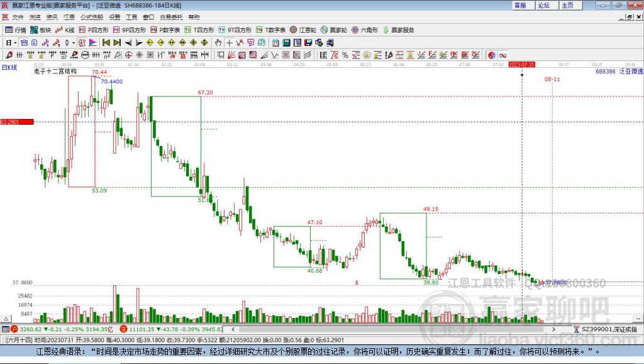Image resolution: width=644 pixels, height=364 pixels.
Task: Click the spiral drawing tool icon
Action: pyautogui.click(x=63, y=55)
